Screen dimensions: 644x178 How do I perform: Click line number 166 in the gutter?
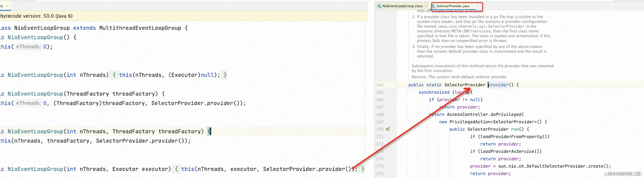click(380, 100)
